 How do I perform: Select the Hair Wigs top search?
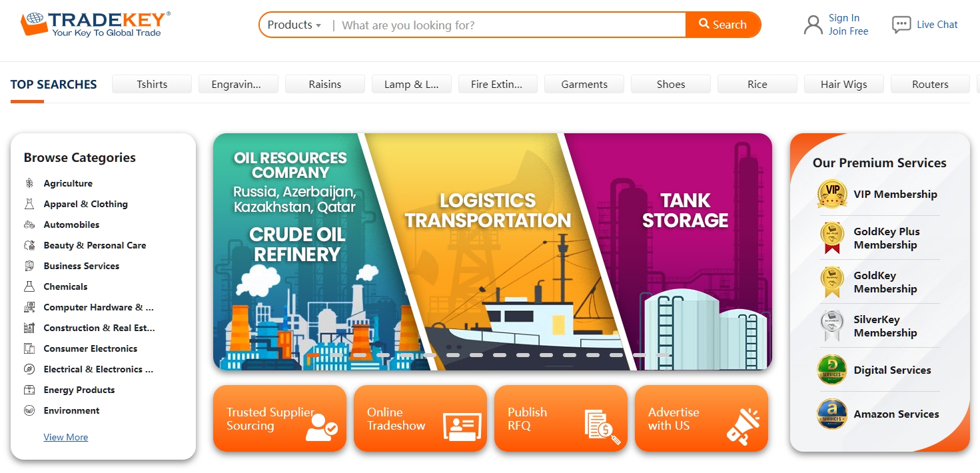coord(843,84)
